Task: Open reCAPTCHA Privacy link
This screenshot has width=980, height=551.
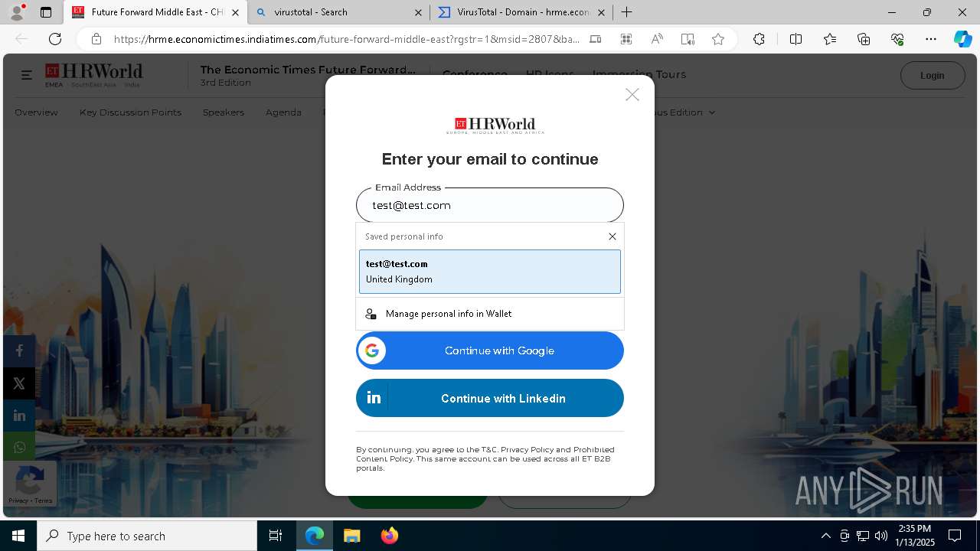Action: [x=18, y=500]
